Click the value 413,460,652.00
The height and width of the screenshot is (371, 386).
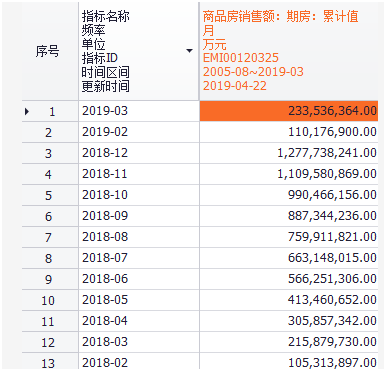tap(332, 300)
